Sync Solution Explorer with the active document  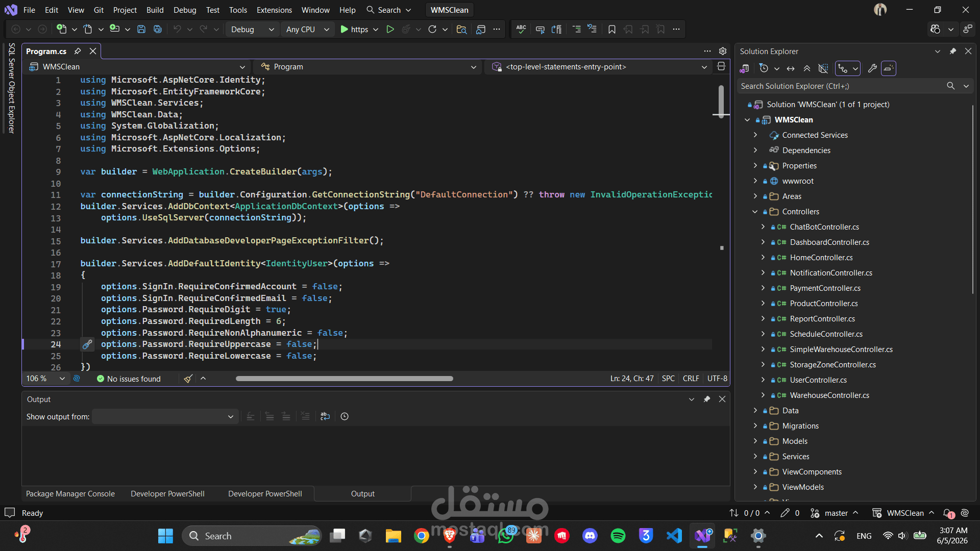click(791, 68)
